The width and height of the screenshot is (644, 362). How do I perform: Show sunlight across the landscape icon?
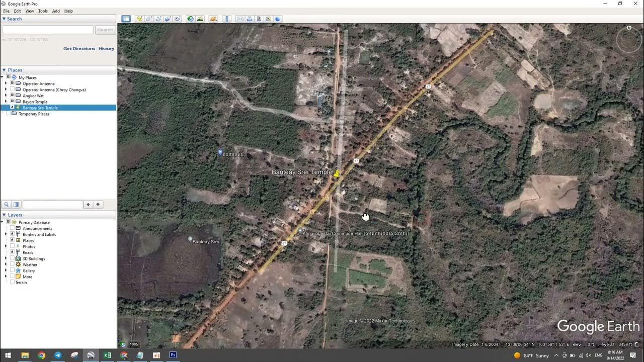tap(200, 19)
